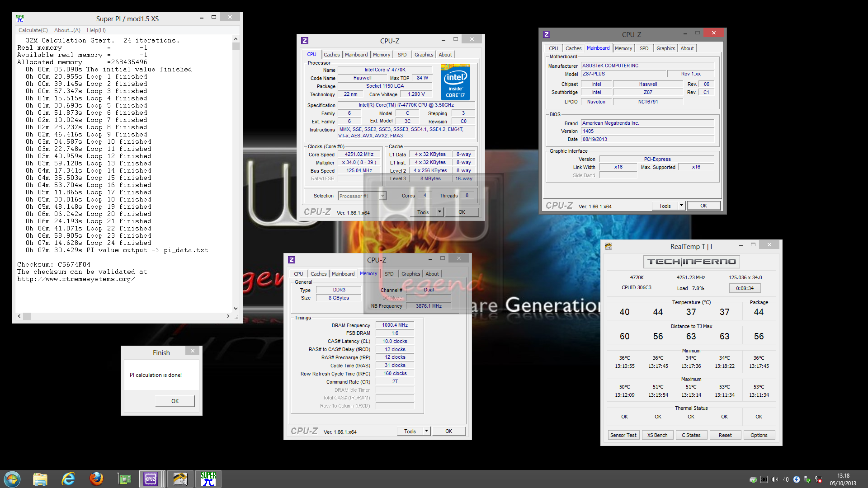Click the CPU-Z Z icon on Memory window
868x488 pixels.
pyautogui.click(x=292, y=260)
